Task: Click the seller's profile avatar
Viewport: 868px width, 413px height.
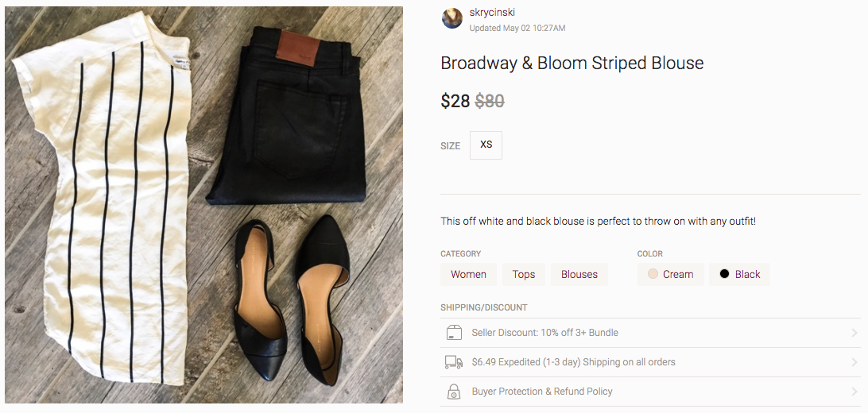Action: (452, 18)
